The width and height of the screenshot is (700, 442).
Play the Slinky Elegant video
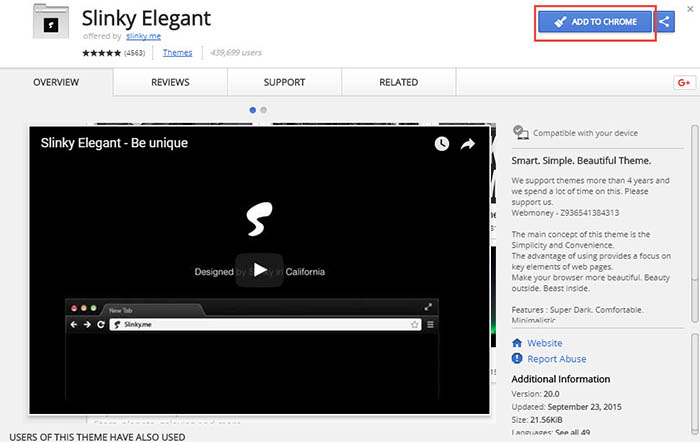click(x=259, y=270)
